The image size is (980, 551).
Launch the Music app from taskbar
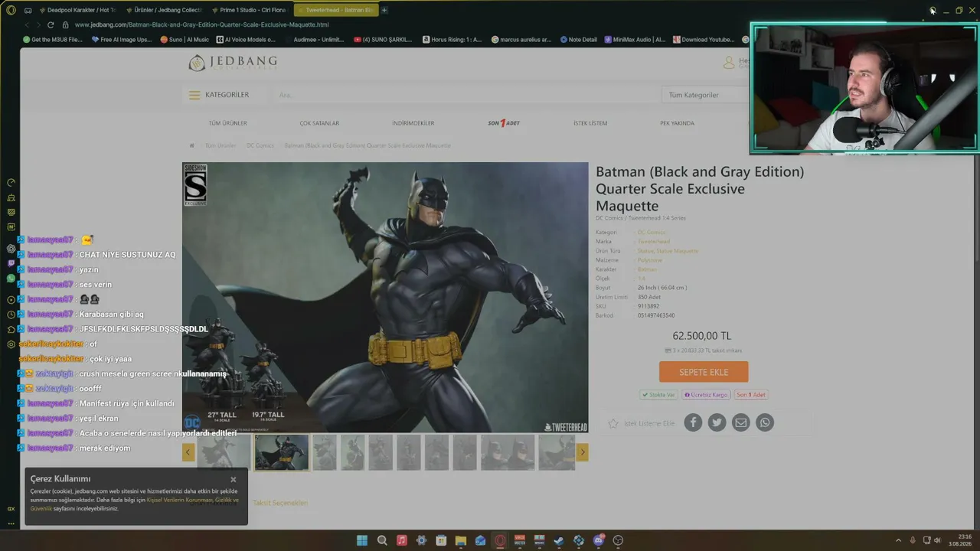[x=402, y=540]
